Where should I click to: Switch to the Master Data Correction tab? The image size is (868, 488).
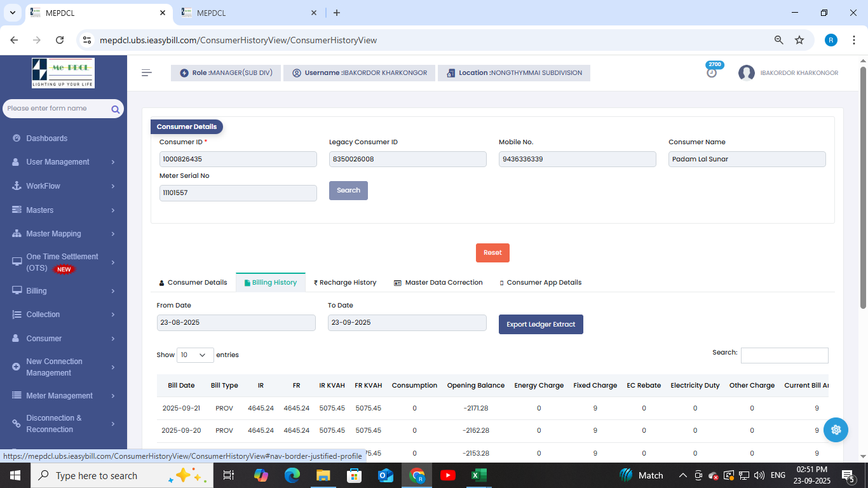pos(438,283)
